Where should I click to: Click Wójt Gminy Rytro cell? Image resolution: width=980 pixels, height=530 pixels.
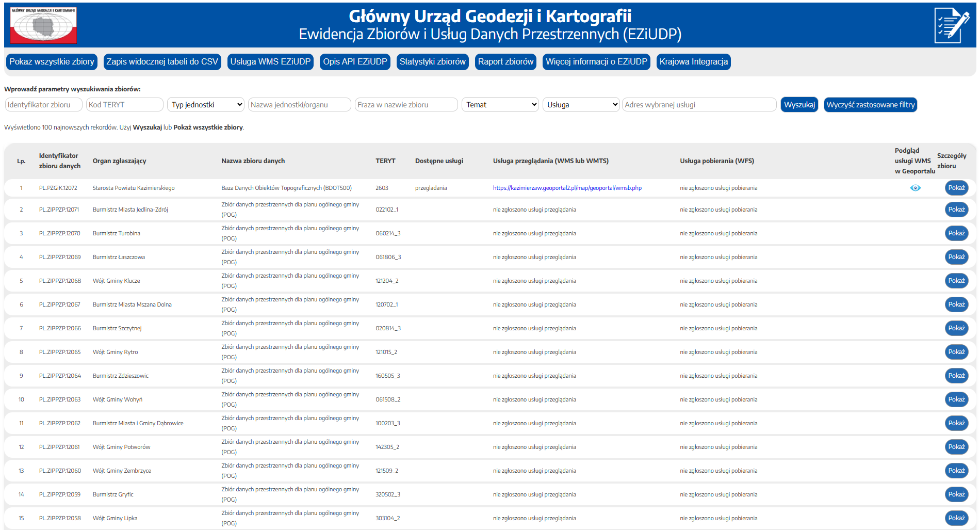click(x=116, y=352)
